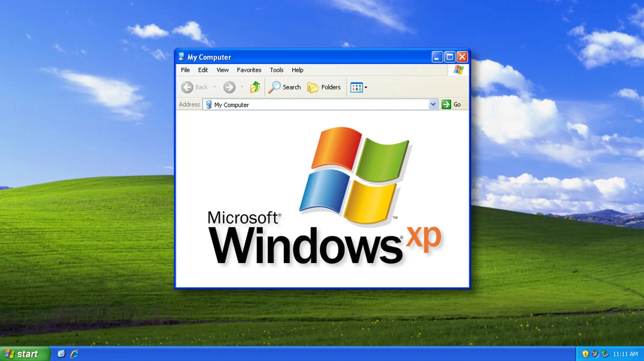Click the Forward navigation icon

[230, 87]
